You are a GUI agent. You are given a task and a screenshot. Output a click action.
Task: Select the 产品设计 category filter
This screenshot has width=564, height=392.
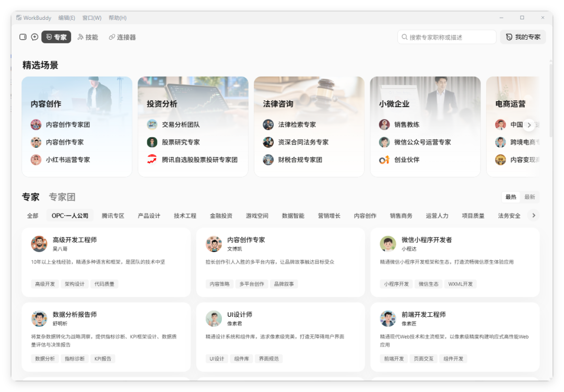pos(149,216)
